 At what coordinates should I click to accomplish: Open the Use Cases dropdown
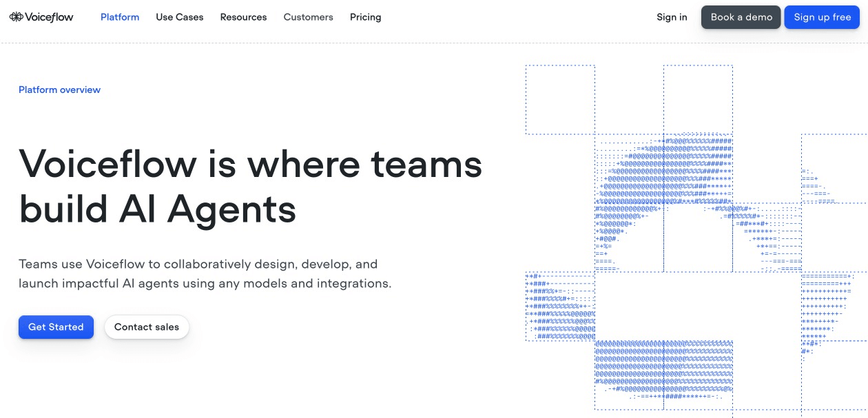click(x=179, y=17)
